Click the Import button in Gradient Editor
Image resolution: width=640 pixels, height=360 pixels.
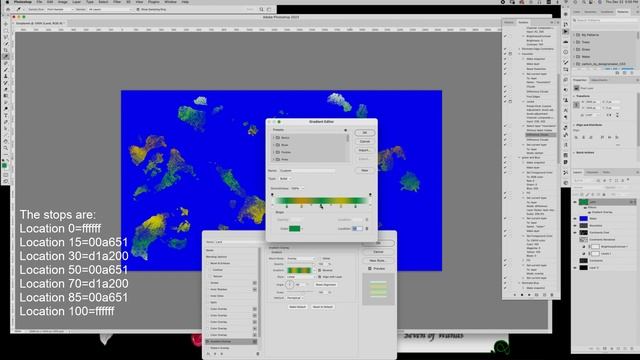(364, 150)
